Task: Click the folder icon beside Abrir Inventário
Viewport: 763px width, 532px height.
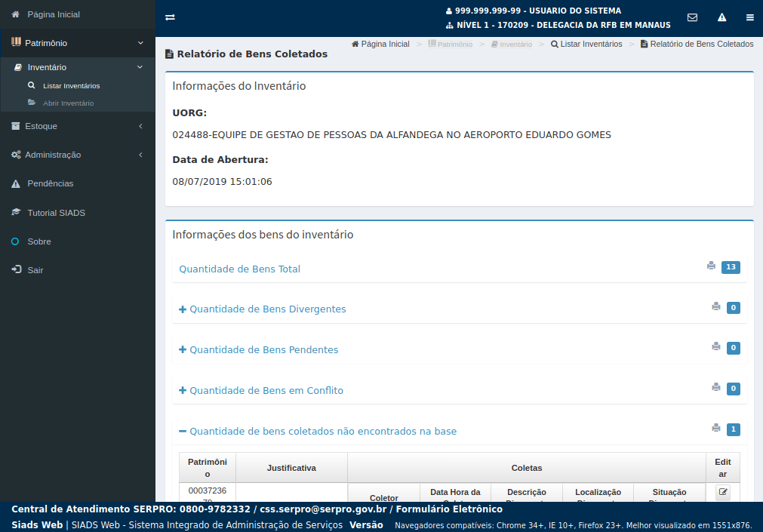Action: [x=32, y=103]
